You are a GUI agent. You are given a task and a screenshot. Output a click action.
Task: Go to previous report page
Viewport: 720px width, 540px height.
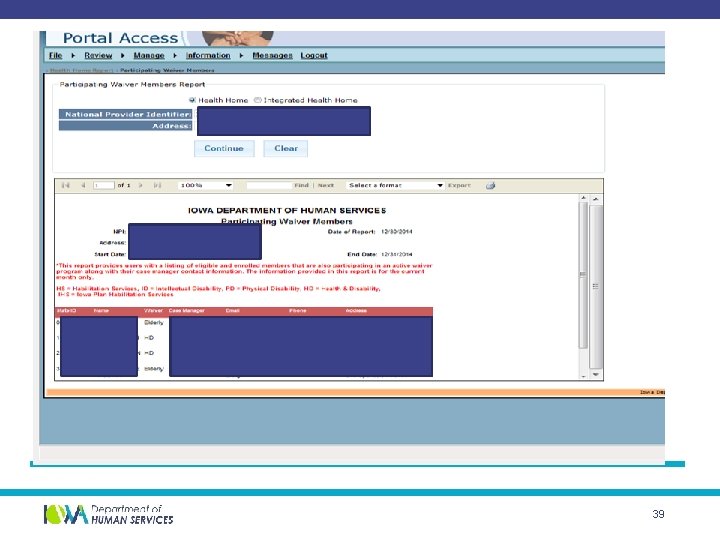(83, 185)
